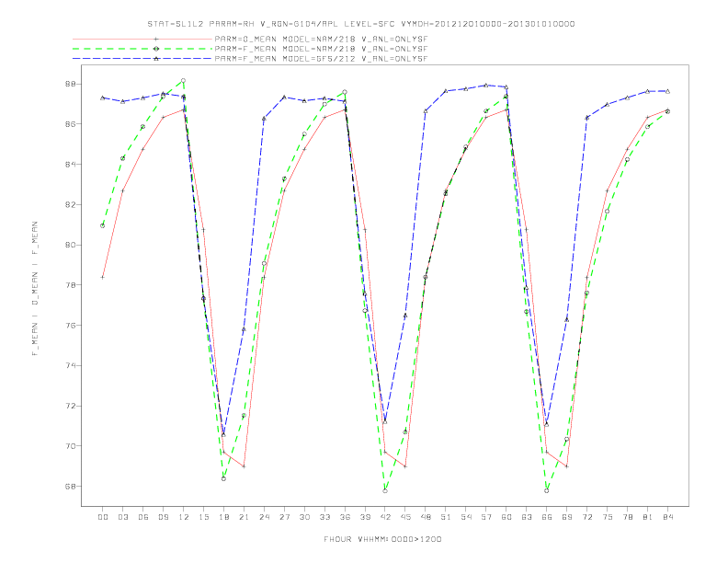Click x-axis tick label 30
This screenshot has width=728, height=563.
[304, 517]
